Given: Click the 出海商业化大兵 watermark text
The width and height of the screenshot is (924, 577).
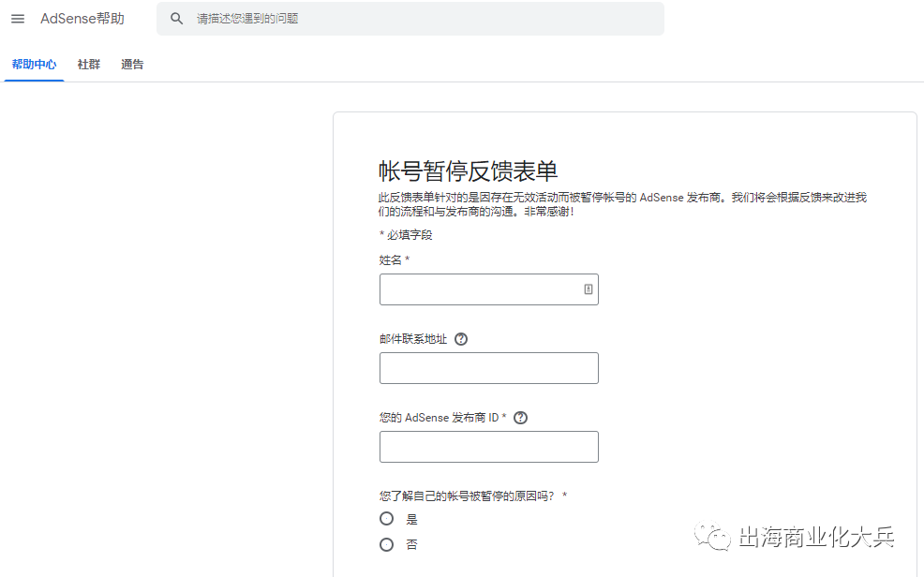Looking at the screenshot, I should pos(816,538).
